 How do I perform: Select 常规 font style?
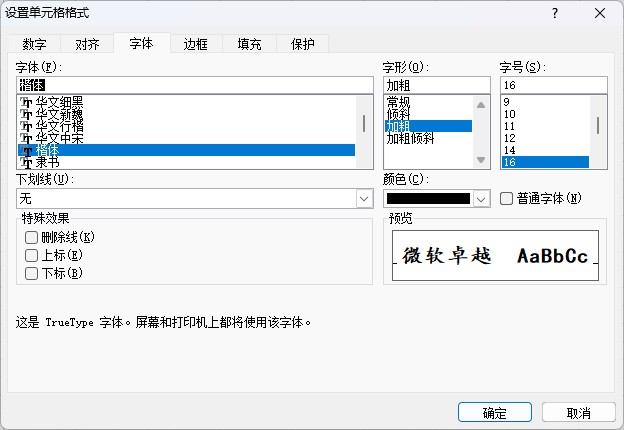coord(428,102)
